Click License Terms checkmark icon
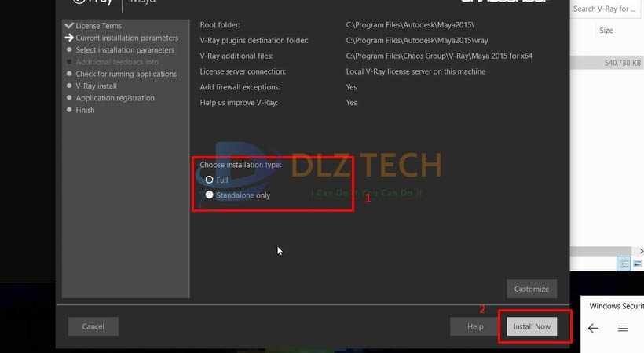The height and width of the screenshot is (353, 644). click(69, 25)
